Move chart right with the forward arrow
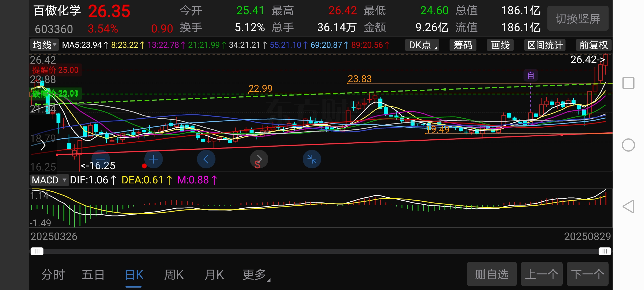 259,159
